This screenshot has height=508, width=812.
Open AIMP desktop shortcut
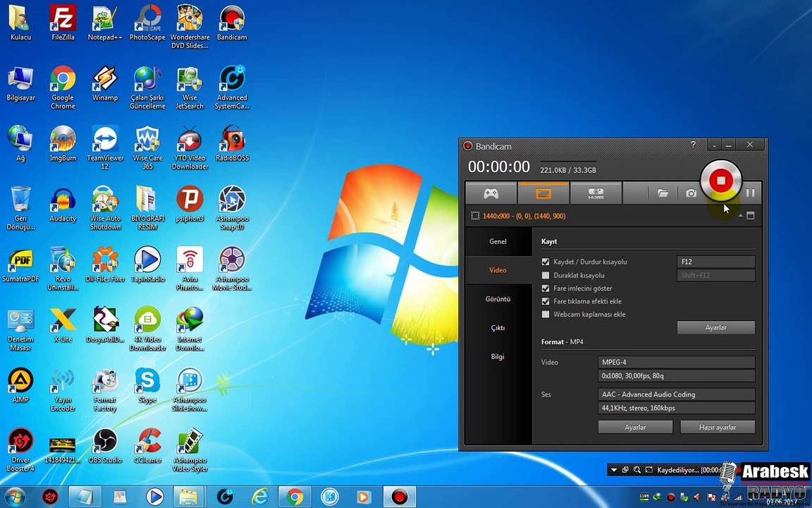tap(20, 386)
